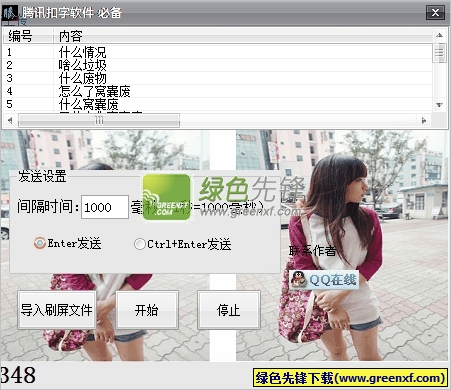The height and width of the screenshot is (390, 451).
Task: Click the list's down scroll arrow
Action: pos(439,105)
